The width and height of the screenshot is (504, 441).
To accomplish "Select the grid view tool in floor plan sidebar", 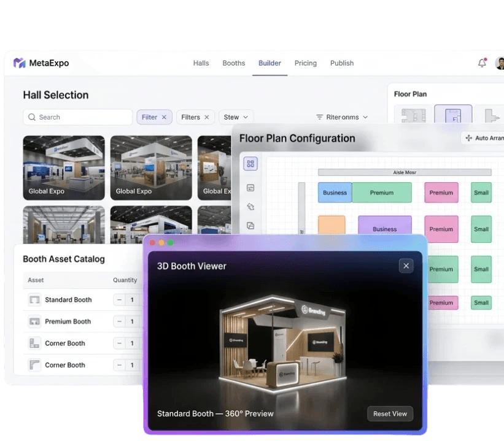I will [x=250, y=164].
